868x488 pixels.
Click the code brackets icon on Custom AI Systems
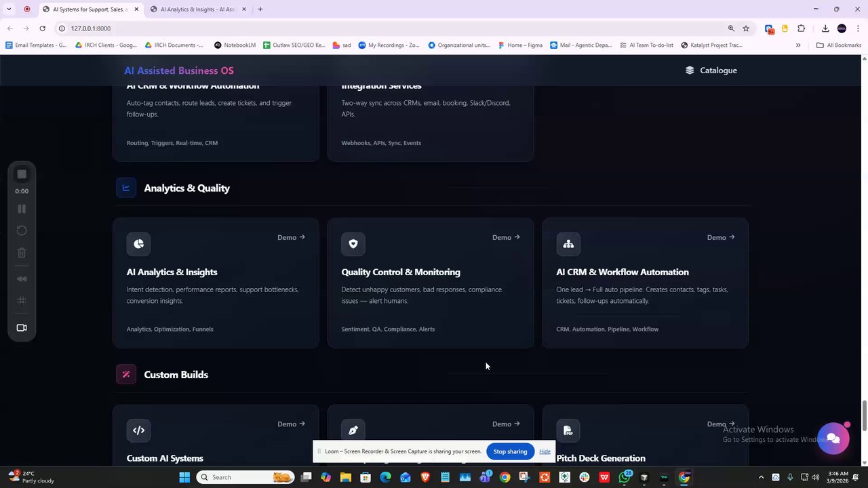tap(138, 430)
